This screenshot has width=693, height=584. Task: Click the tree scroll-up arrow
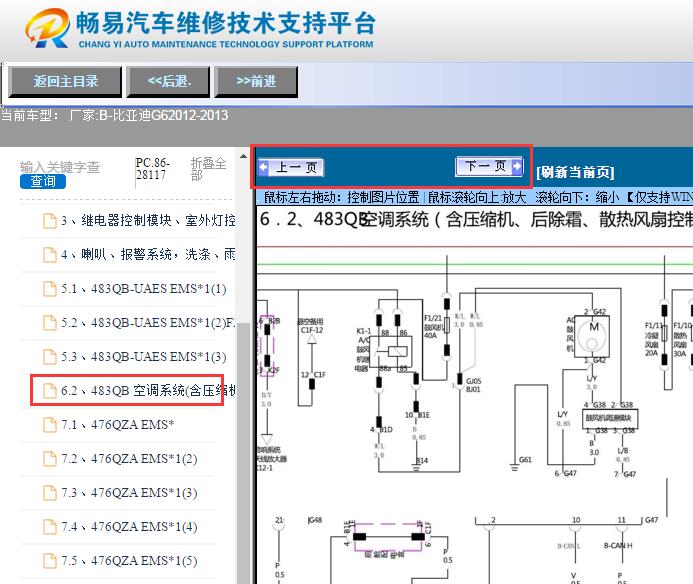click(x=244, y=156)
